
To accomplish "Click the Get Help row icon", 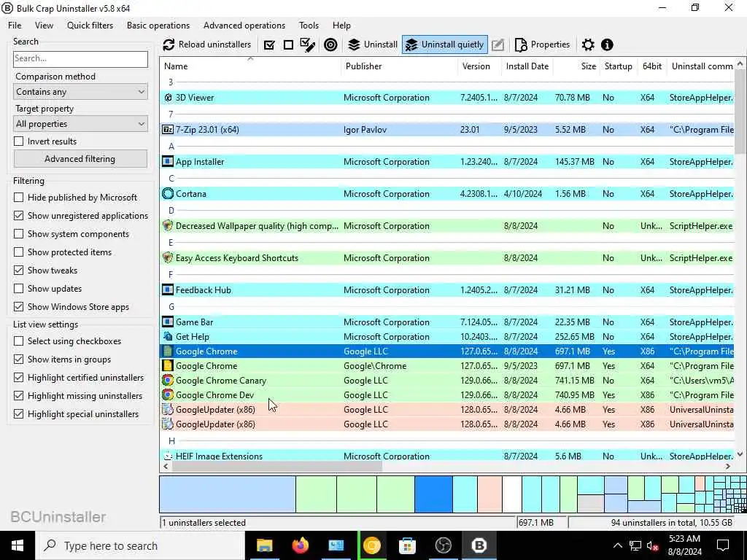I will (x=168, y=337).
